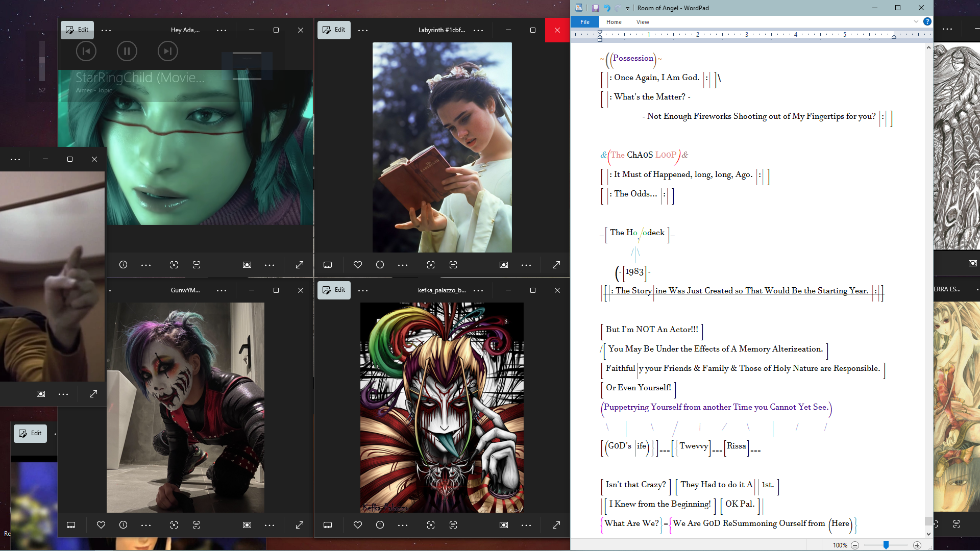Image resolution: width=980 pixels, height=551 pixels.
Task: Scan text in the GunwYM photo
Action: [x=197, y=525]
